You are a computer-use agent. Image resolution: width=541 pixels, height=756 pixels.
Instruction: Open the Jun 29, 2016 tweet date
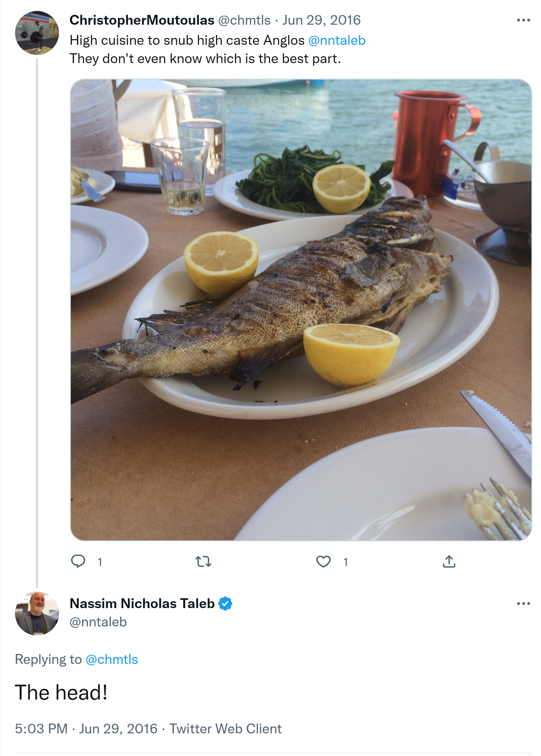321,20
